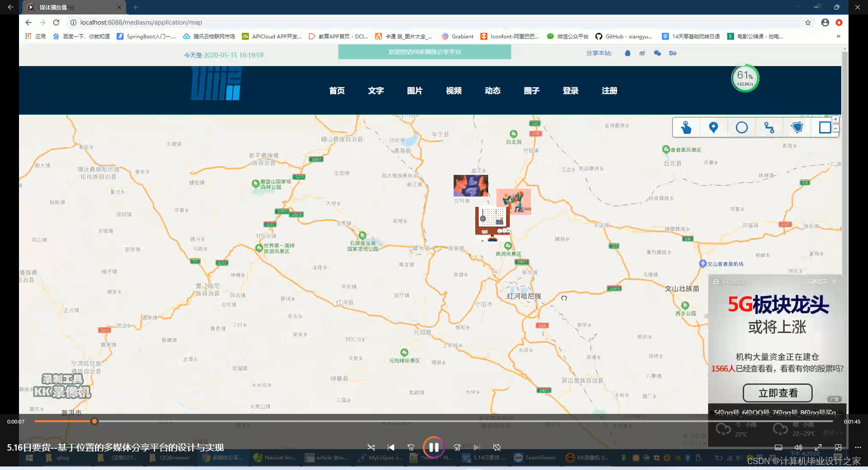
Task: Select the polyline drawing tool
Action: pyautogui.click(x=769, y=127)
